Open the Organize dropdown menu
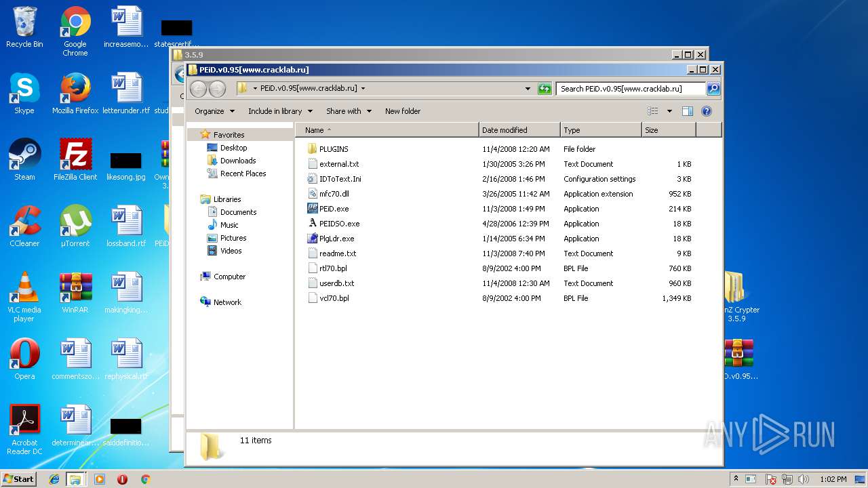868x488 pixels. [x=214, y=111]
